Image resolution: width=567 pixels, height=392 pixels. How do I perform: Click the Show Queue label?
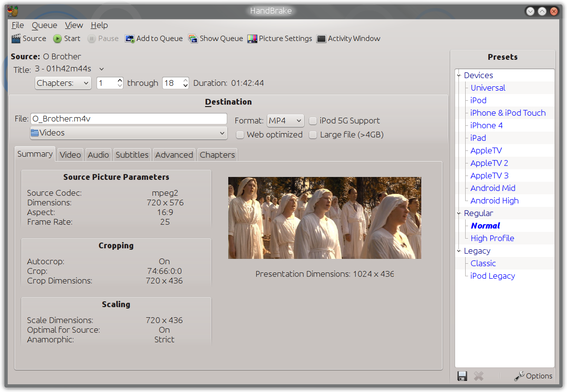point(221,39)
